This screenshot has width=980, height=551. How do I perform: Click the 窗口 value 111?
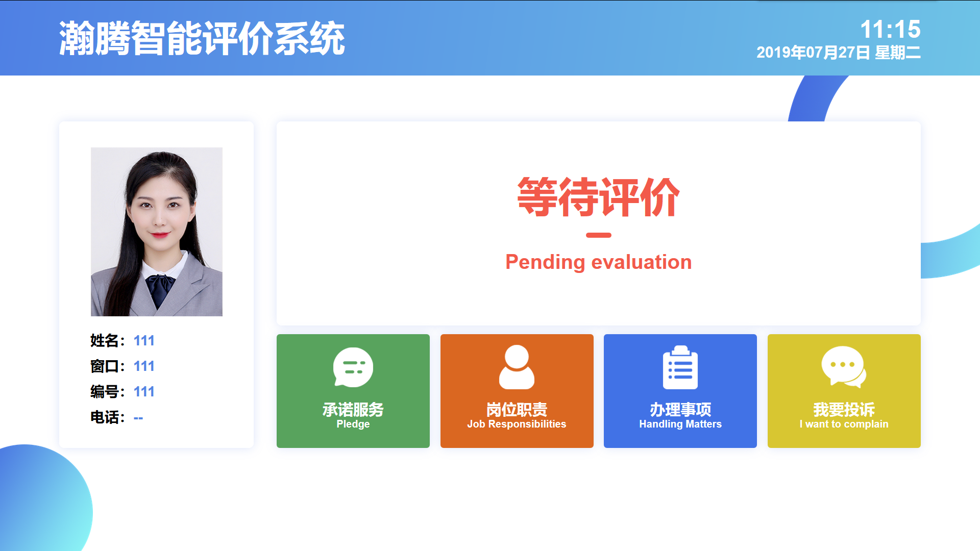pyautogui.click(x=144, y=366)
